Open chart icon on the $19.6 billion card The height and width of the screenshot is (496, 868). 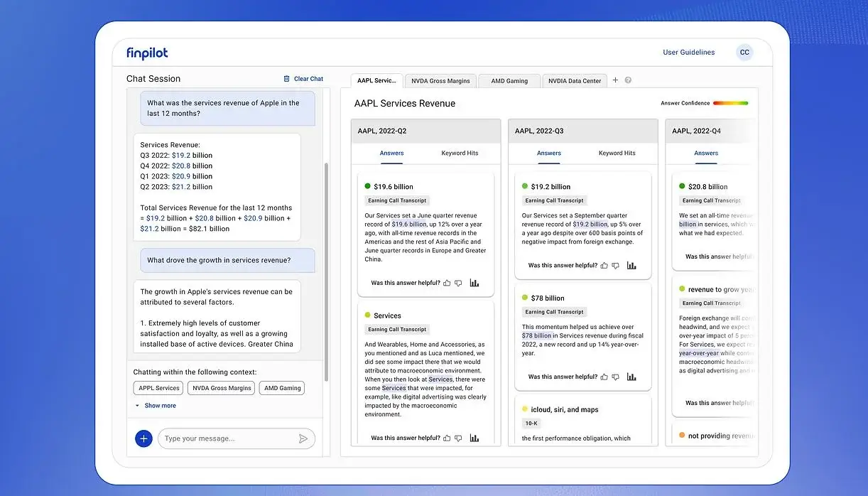pos(474,283)
